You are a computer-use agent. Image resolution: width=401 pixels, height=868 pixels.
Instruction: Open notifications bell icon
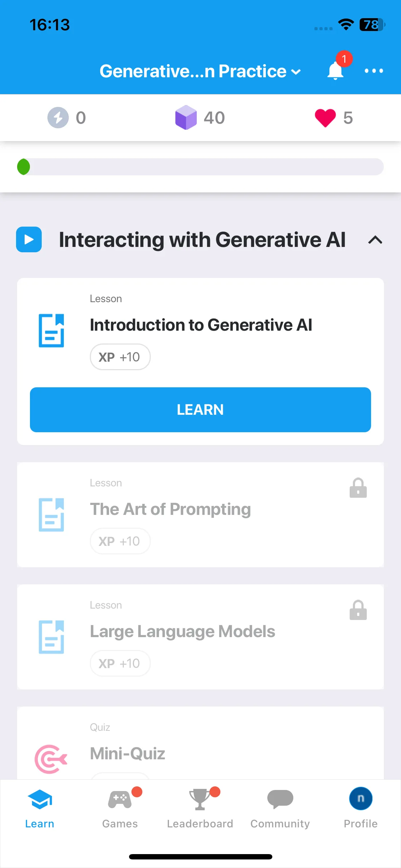(x=335, y=70)
